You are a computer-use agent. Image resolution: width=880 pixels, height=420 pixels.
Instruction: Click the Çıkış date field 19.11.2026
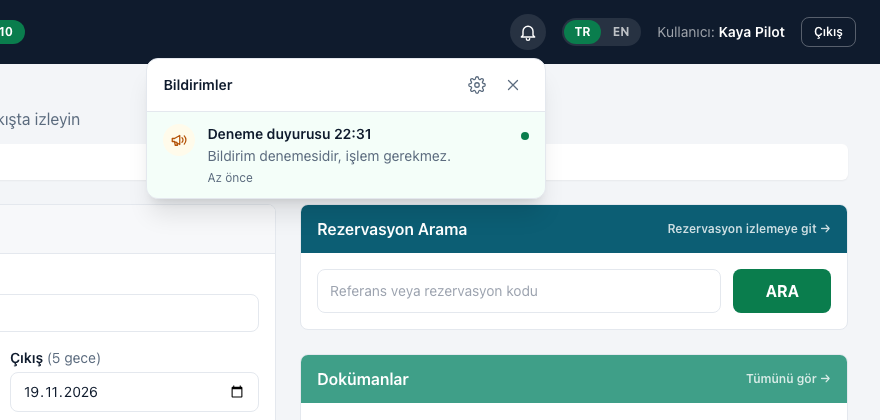pyautogui.click(x=134, y=392)
